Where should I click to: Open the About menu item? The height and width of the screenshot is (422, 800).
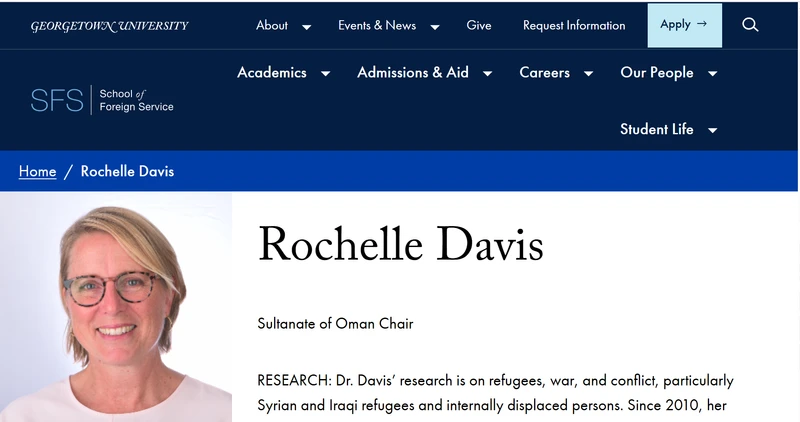(272, 26)
